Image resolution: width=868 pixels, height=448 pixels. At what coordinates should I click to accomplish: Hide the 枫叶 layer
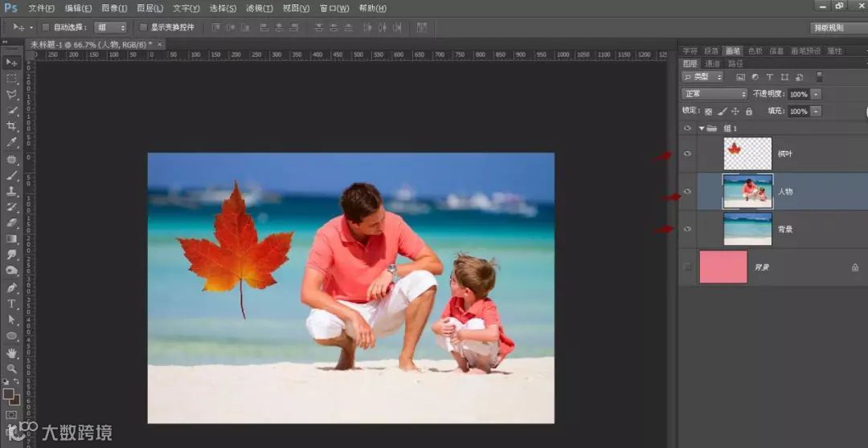coord(687,154)
